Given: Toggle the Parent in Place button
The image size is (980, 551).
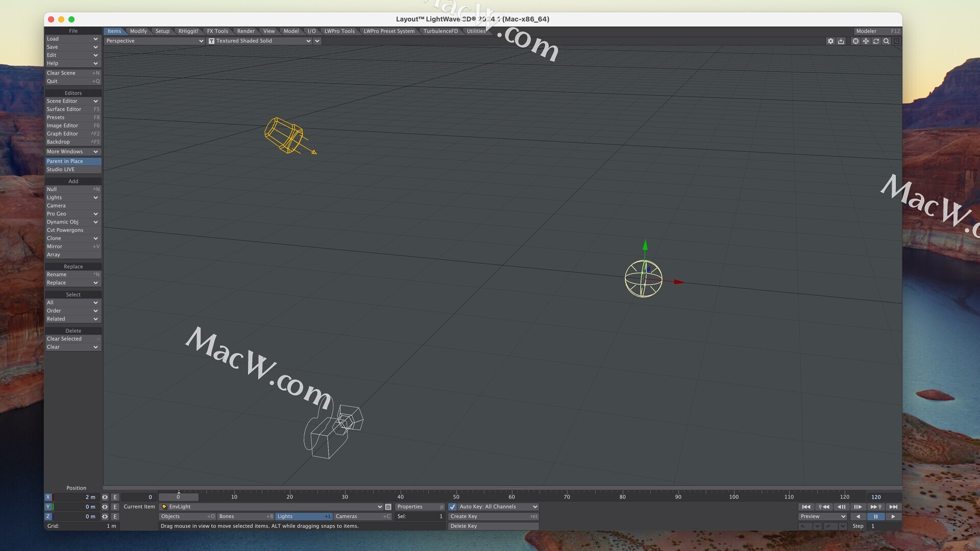Looking at the screenshot, I should coord(73,161).
